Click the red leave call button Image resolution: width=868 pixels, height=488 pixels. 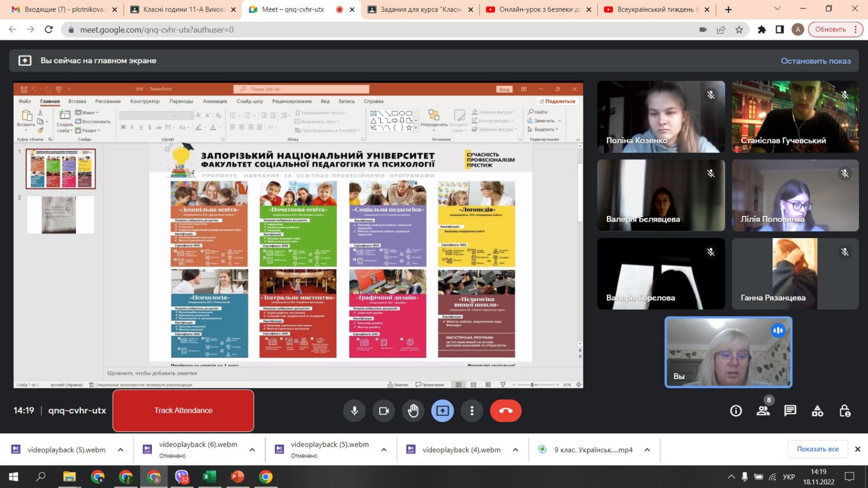coord(506,411)
